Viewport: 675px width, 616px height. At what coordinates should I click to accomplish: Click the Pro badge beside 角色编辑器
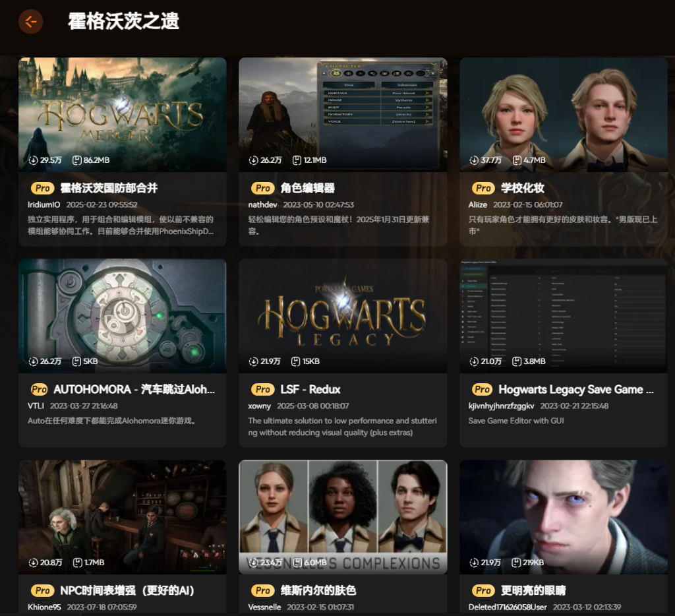click(x=263, y=188)
